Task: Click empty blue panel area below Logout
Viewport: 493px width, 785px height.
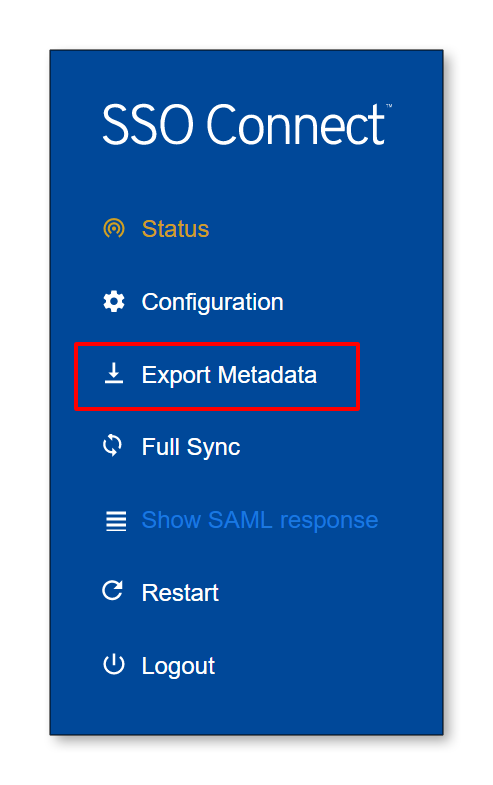Action: click(246, 708)
